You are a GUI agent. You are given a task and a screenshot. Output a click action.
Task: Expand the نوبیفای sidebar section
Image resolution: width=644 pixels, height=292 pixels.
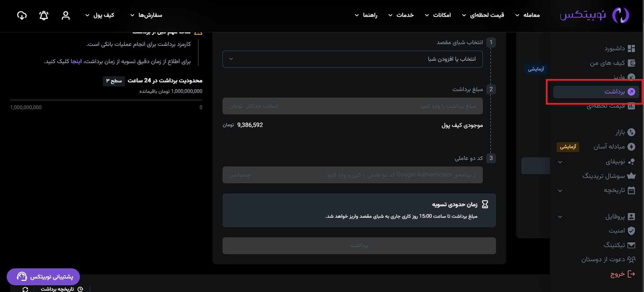560,162
